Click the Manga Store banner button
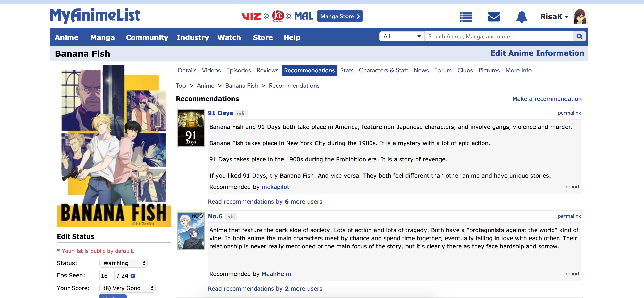This screenshot has width=644, height=298. tap(340, 16)
